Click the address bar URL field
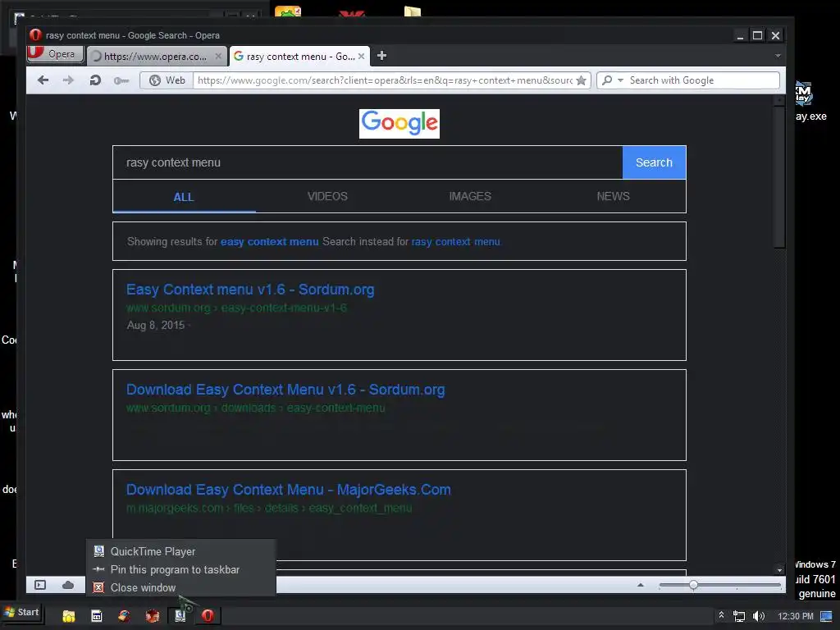 click(385, 80)
